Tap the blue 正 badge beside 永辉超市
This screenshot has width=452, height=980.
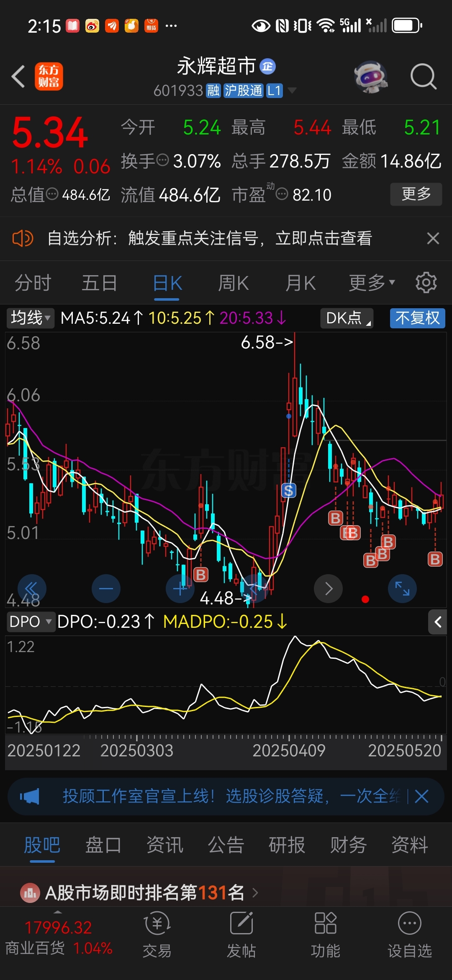pos(268,67)
